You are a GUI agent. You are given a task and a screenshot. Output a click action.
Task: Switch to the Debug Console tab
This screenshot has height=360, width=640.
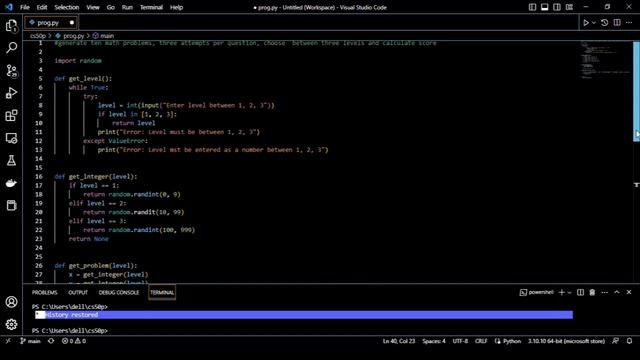(119, 293)
